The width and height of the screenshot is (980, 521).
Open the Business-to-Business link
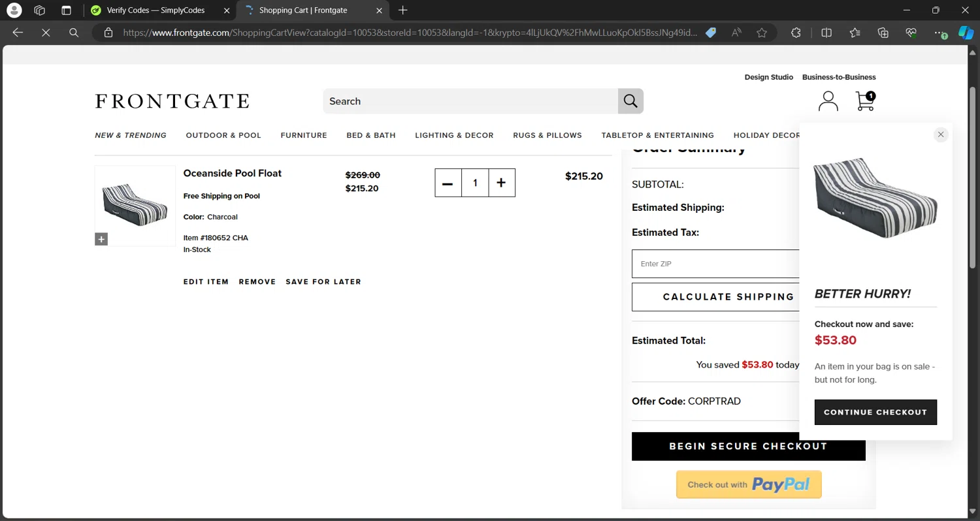839,77
